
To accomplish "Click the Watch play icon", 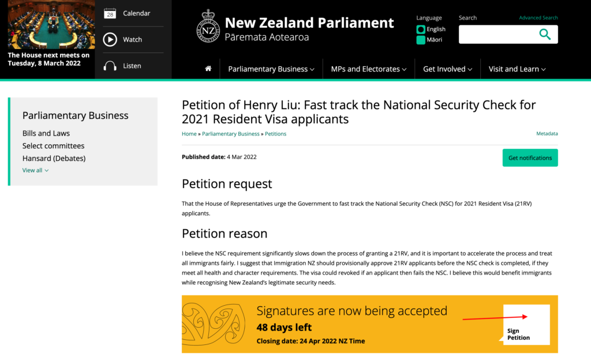I will coord(110,40).
